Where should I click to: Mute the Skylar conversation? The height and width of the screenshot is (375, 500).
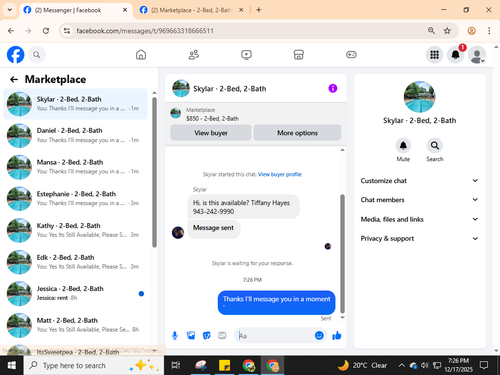[x=403, y=146]
